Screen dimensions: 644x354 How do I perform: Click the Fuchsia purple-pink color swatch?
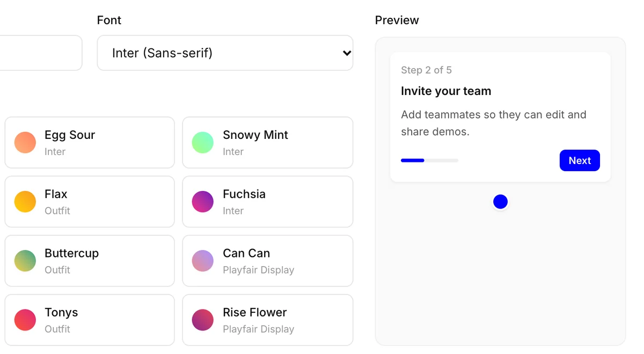click(x=203, y=202)
